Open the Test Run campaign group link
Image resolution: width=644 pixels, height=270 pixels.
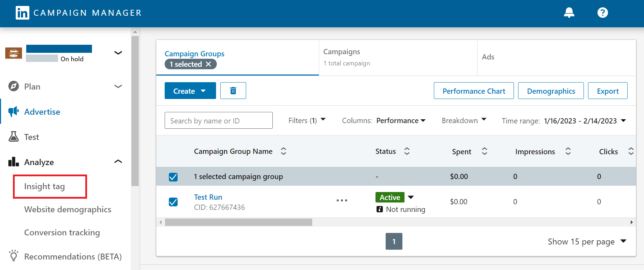pyautogui.click(x=208, y=197)
